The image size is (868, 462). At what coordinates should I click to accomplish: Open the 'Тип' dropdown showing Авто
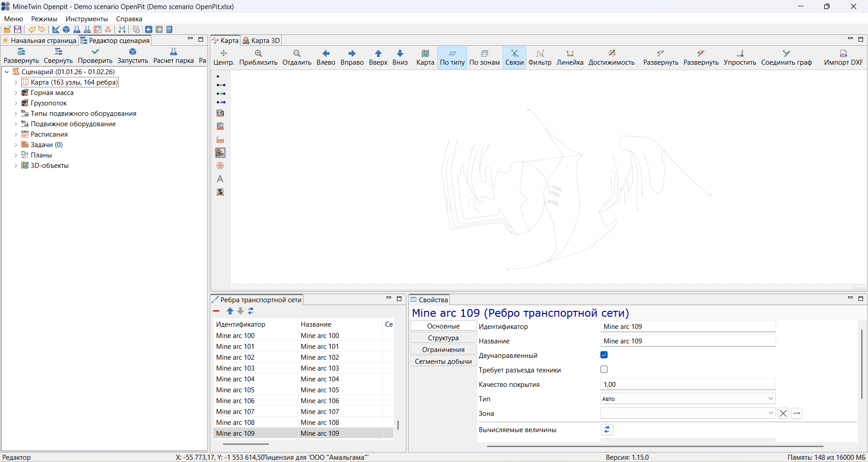pyautogui.click(x=688, y=399)
